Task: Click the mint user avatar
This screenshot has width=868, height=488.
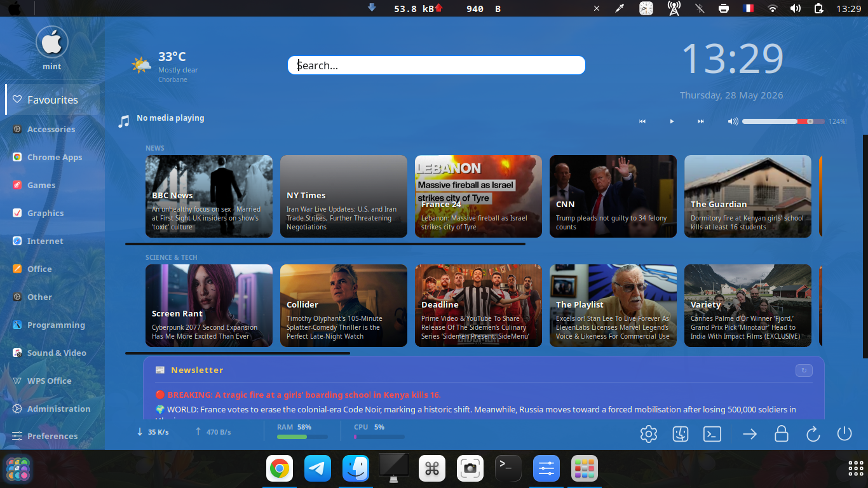Action: (x=52, y=42)
